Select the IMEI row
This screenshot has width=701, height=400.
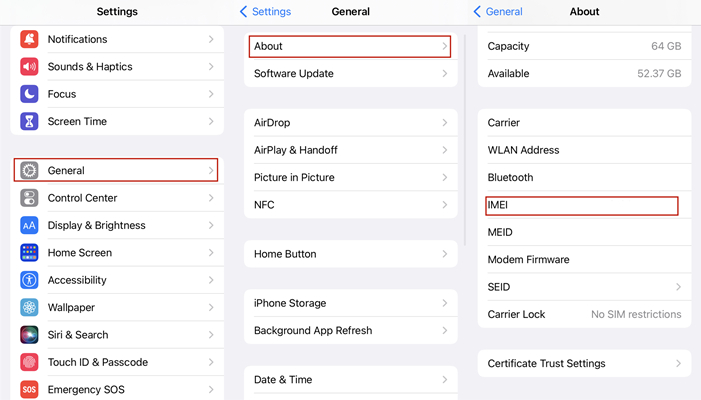coord(581,205)
